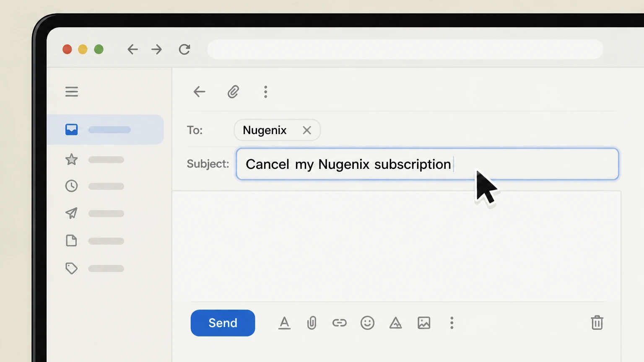Attach a file via bottom paperclip
644x362 pixels.
click(312, 323)
